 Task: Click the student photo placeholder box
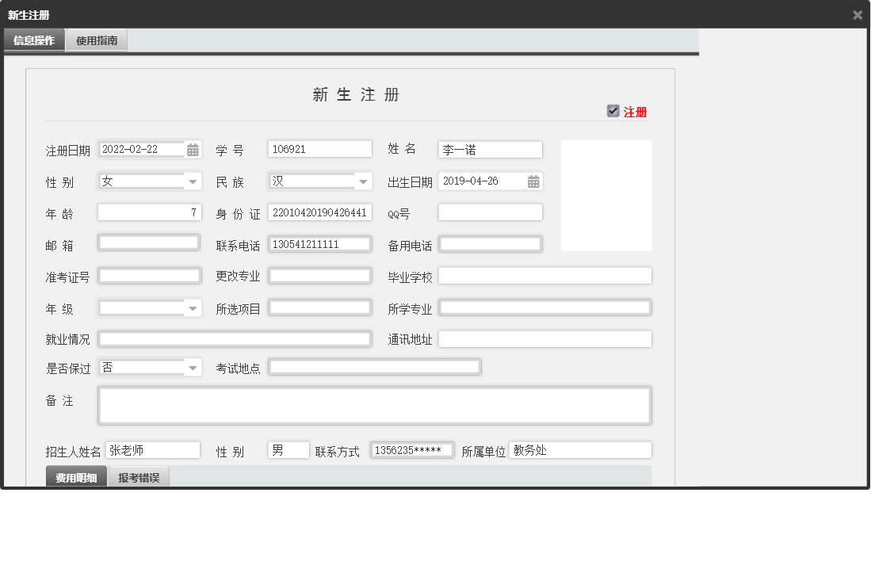point(606,196)
